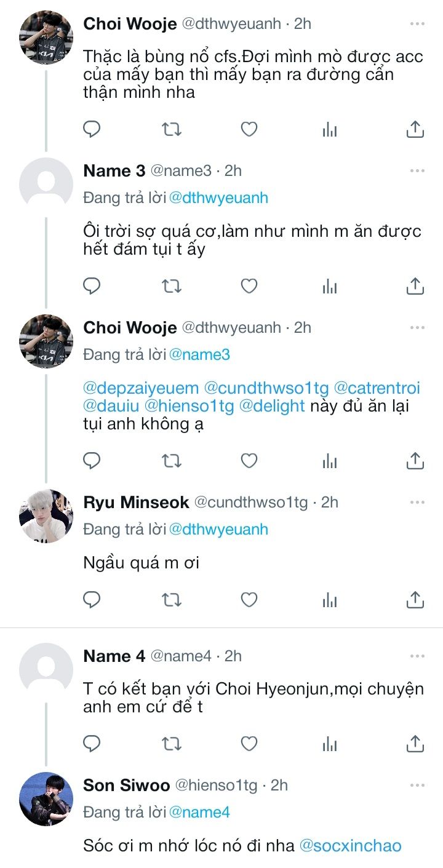This screenshot has width=443, height=868.
Task: Share Choi Wooje's mentions reply tweet
Action: [x=415, y=461]
